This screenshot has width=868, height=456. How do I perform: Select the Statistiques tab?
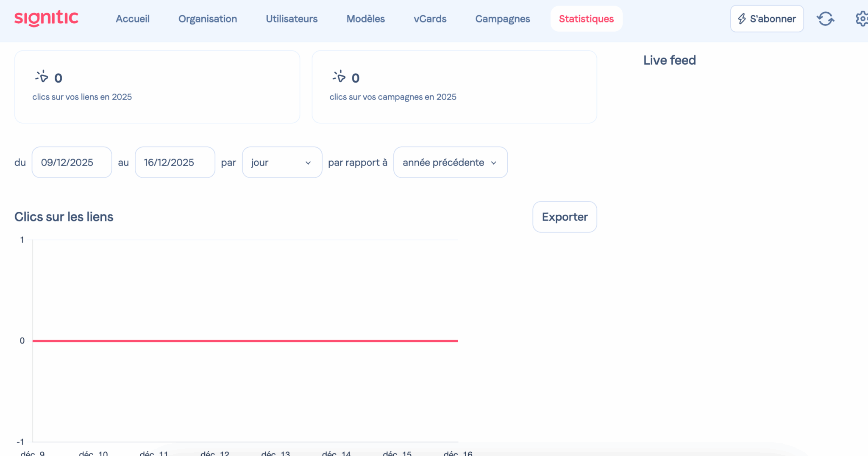coord(587,19)
